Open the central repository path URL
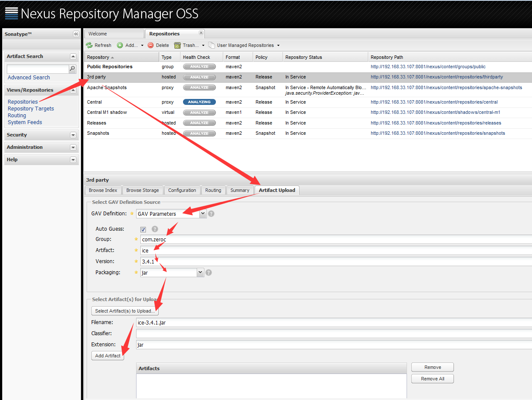 coord(434,102)
